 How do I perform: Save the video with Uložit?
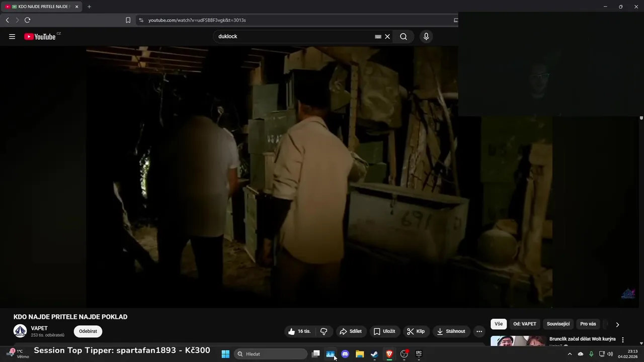click(x=384, y=331)
